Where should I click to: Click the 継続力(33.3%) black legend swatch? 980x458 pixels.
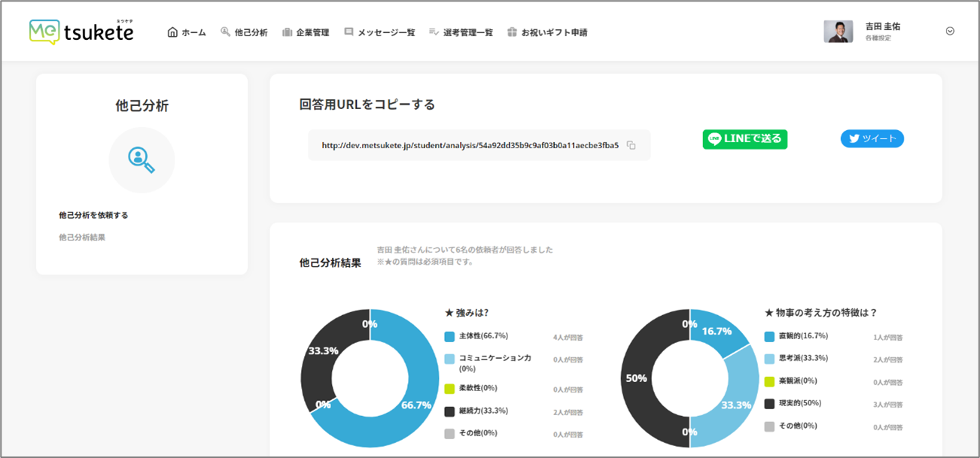coord(449,412)
